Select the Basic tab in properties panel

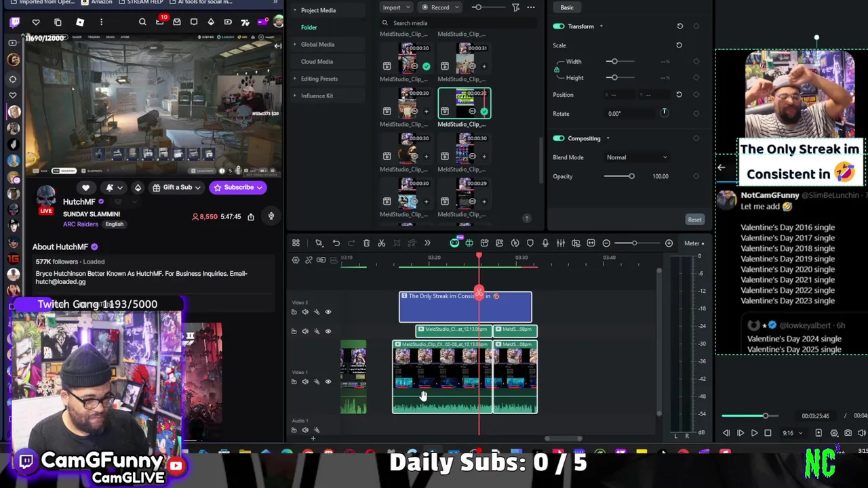(567, 7)
